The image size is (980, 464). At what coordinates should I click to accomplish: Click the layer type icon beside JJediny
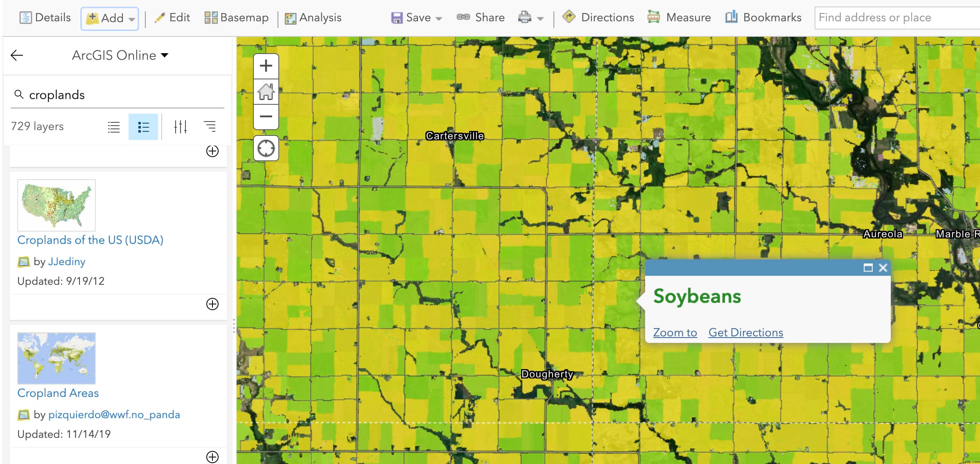(x=24, y=261)
